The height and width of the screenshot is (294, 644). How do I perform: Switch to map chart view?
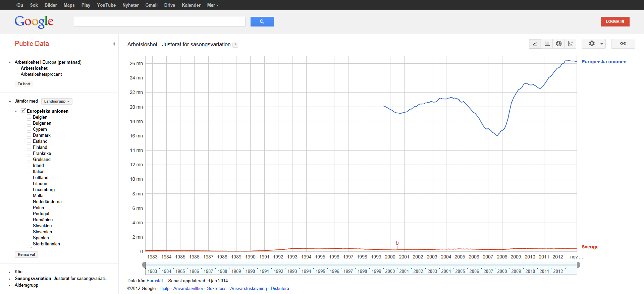point(559,44)
